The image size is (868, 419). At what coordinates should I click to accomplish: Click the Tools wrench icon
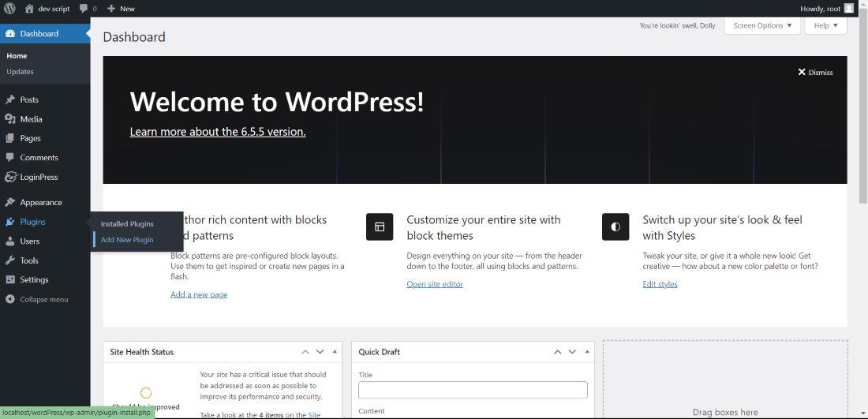pos(10,260)
